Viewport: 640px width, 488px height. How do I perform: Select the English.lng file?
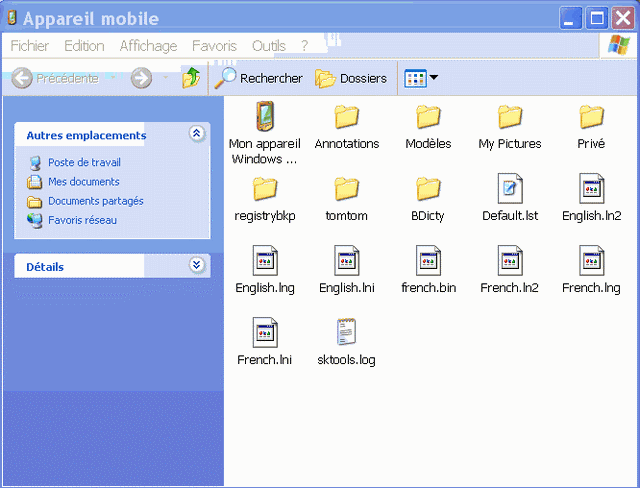click(x=264, y=261)
